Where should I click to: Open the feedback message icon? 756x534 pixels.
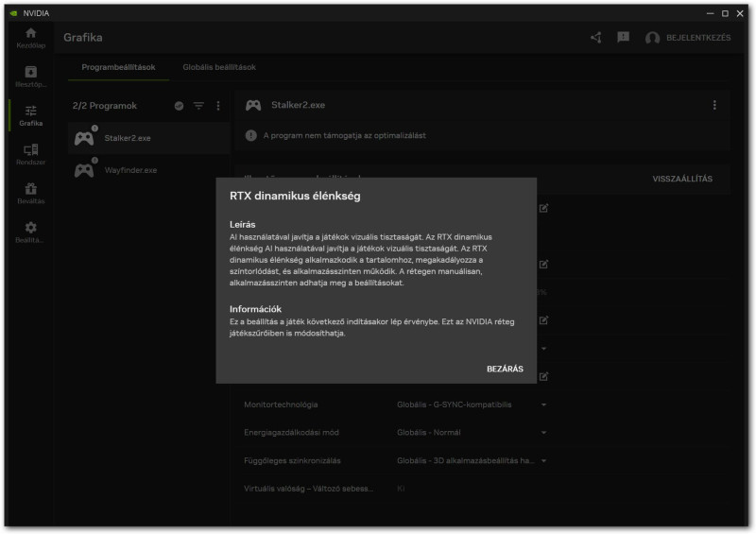pos(624,37)
